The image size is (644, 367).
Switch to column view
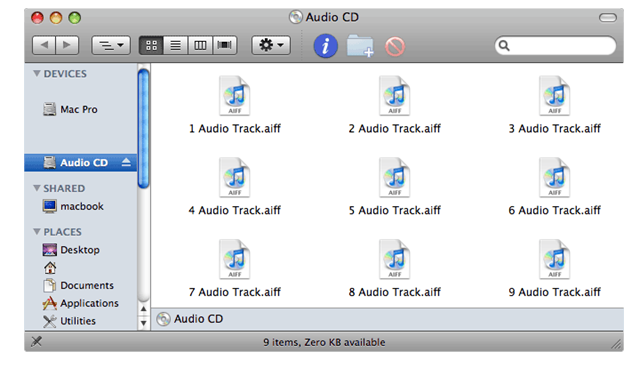200,45
